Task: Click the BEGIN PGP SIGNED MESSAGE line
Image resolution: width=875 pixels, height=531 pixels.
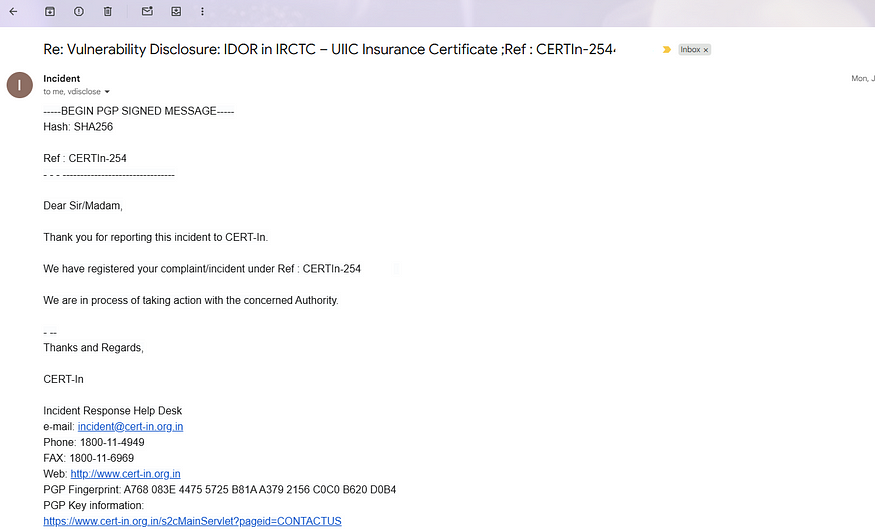Action: click(138, 111)
